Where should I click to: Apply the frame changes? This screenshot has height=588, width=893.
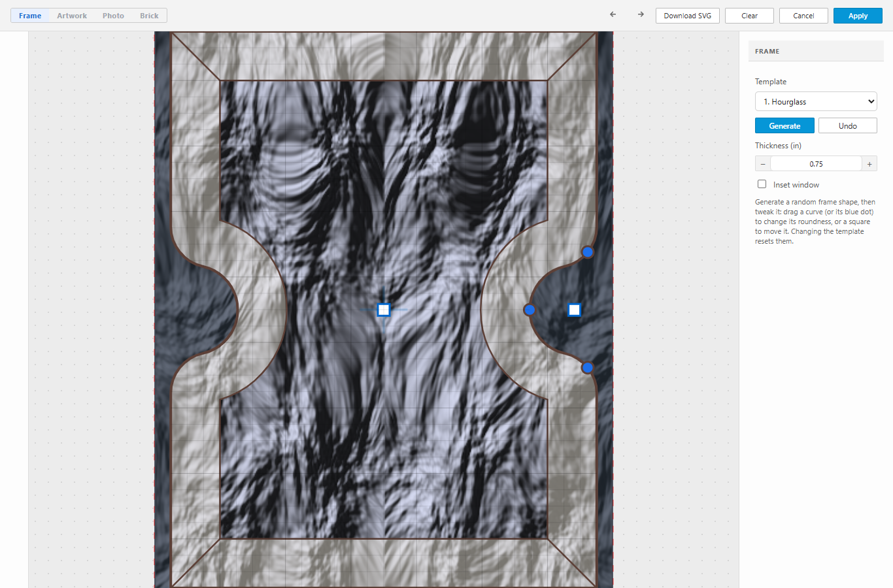pyautogui.click(x=858, y=16)
